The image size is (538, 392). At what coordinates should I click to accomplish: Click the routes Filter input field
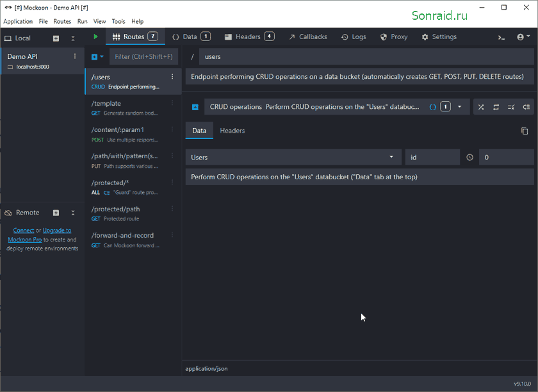[143, 56]
